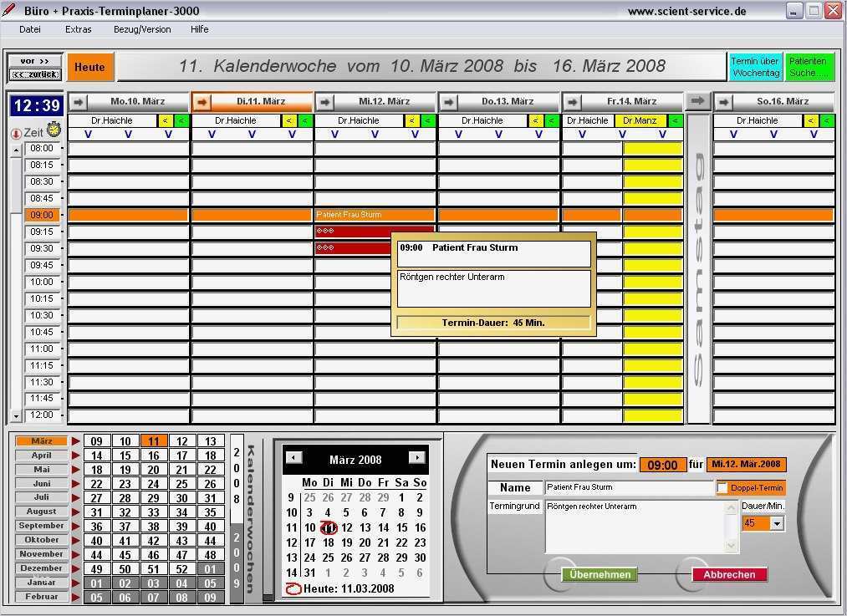Cancel appointment with Abbrechen button

coord(729,574)
